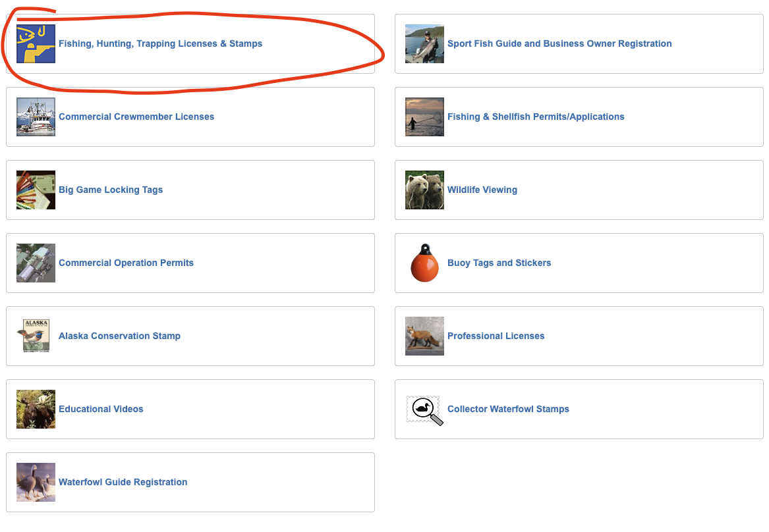Viewport: 769px width, 532px height.
Task: Open Educational Videos link
Action: 101,410
